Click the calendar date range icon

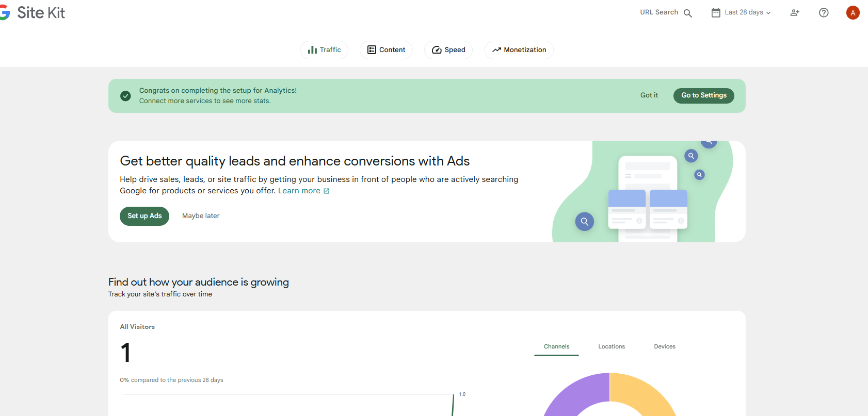click(x=716, y=13)
